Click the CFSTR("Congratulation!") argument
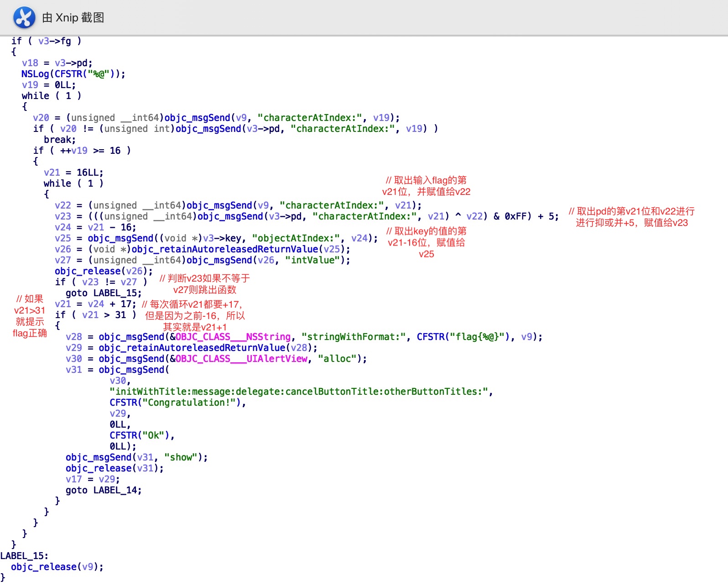The height and width of the screenshot is (586, 728). click(x=177, y=403)
